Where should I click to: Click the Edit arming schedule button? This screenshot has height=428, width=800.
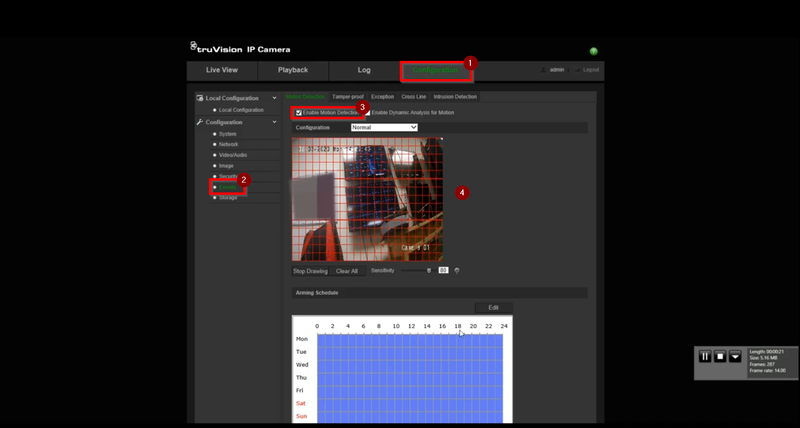point(493,308)
